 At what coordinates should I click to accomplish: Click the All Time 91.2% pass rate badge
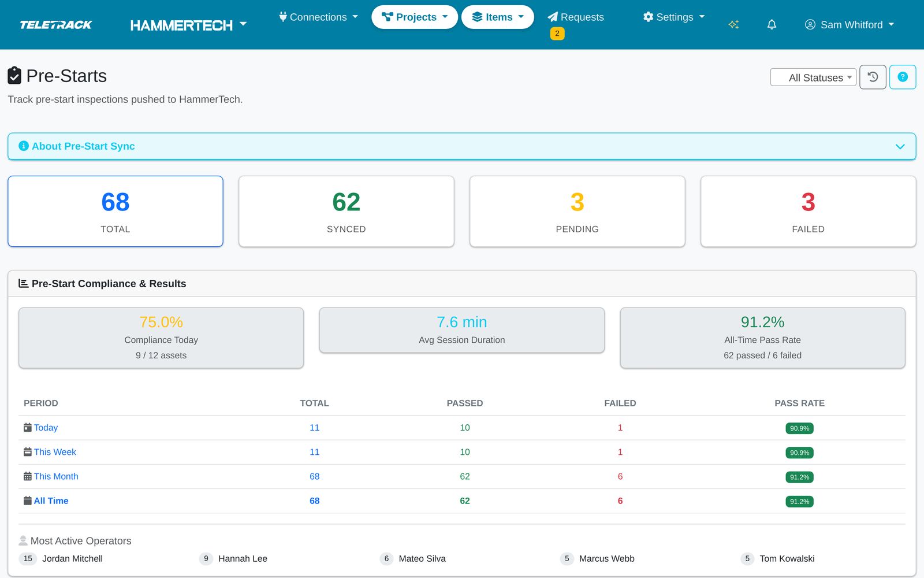[x=799, y=501]
